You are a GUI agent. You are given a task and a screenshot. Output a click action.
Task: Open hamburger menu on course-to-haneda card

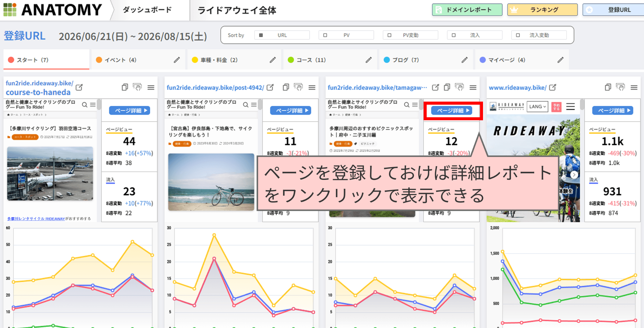click(151, 87)
